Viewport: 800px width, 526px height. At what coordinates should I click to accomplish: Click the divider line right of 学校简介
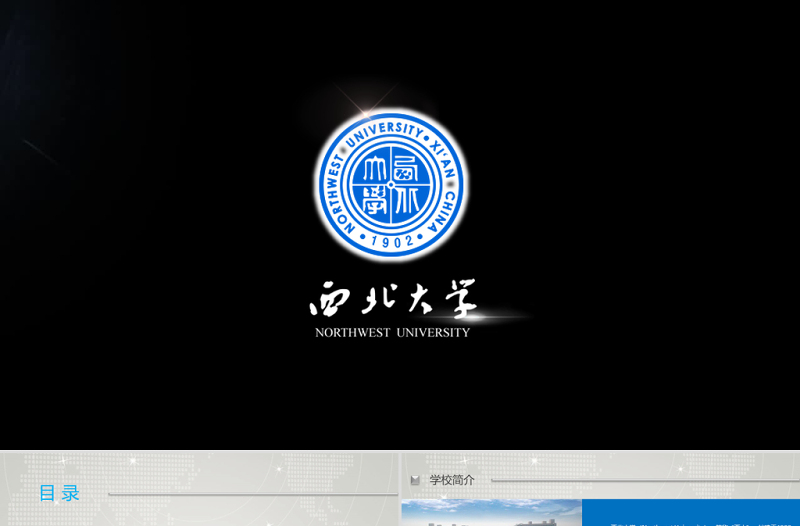[640, 481]
